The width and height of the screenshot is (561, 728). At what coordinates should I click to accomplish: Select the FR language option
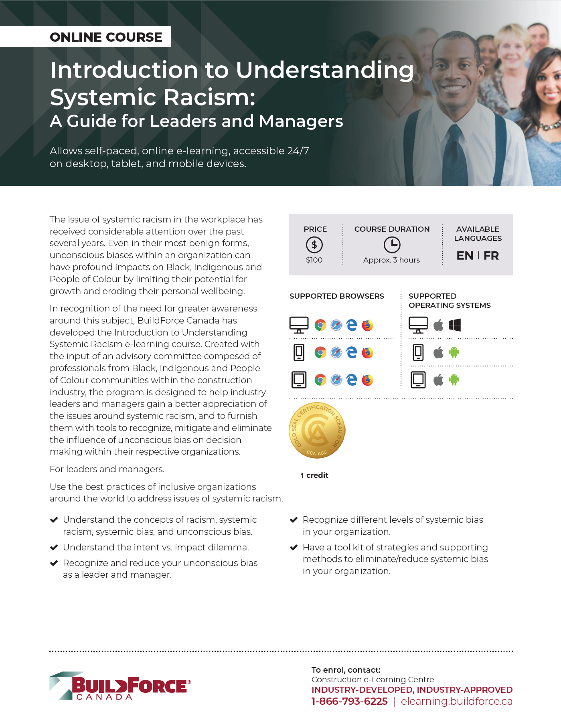(491, 256)
